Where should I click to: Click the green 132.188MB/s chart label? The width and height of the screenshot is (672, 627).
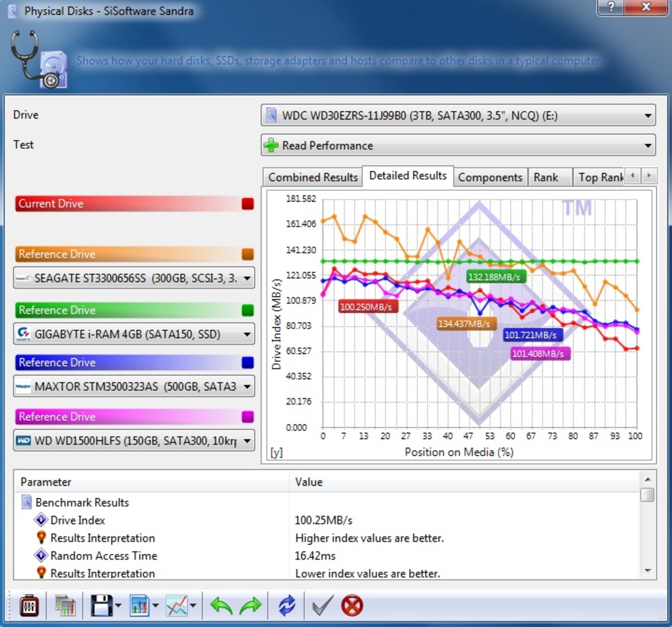pos(495,277)
